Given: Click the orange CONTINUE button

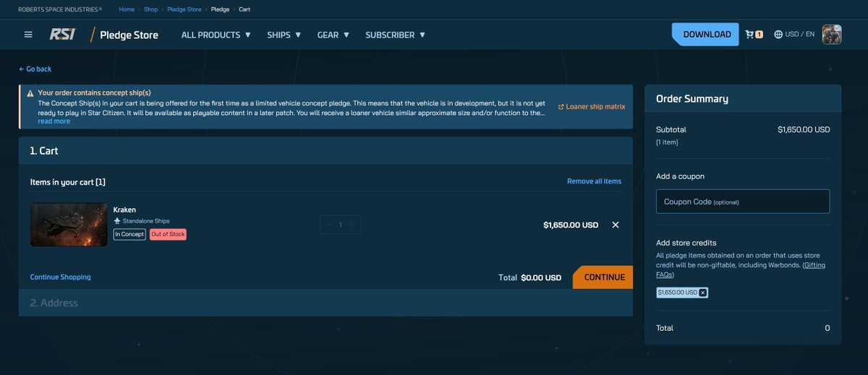Looking at the screenshot, I should [603, 277].
